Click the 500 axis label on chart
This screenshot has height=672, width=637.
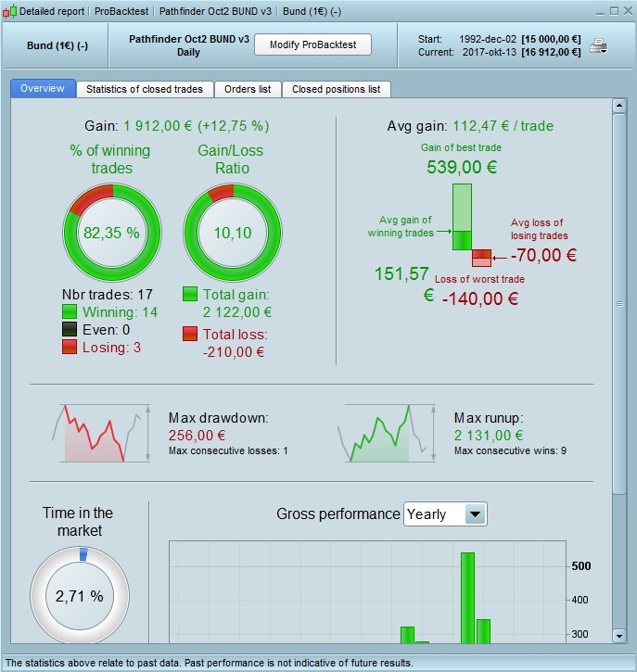[581, 566]
